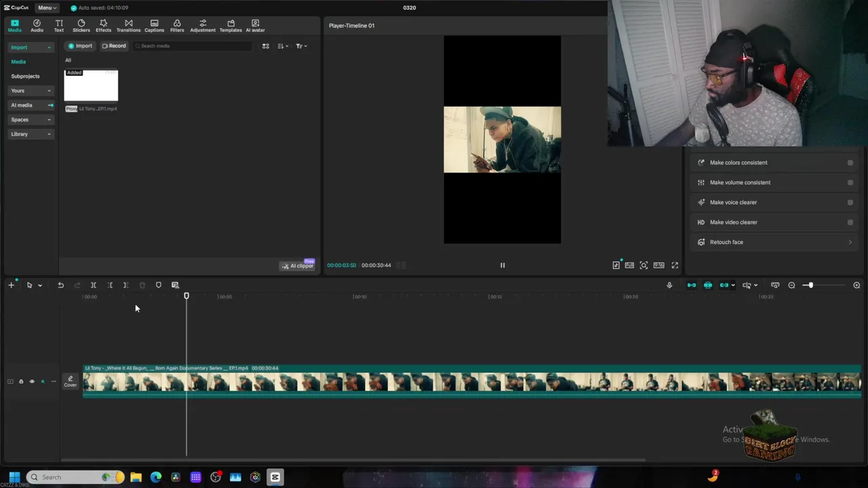Lock the main video track

pyautogui.click(x=21, y=382)
